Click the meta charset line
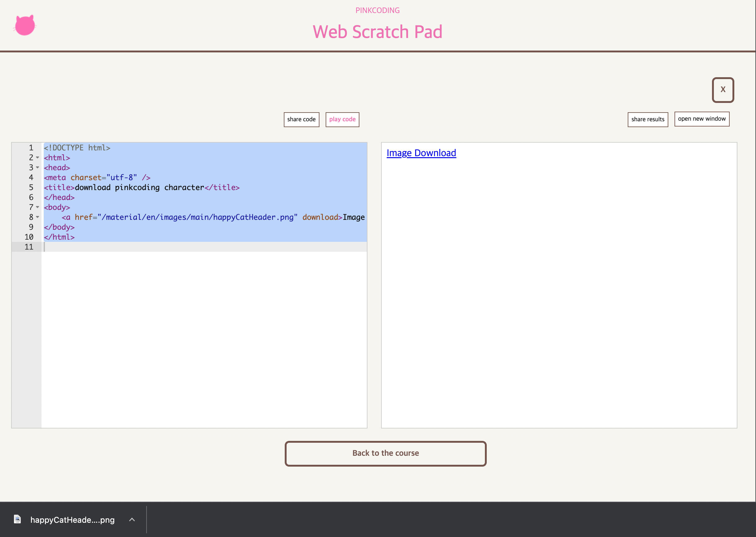 coord(97,178)
